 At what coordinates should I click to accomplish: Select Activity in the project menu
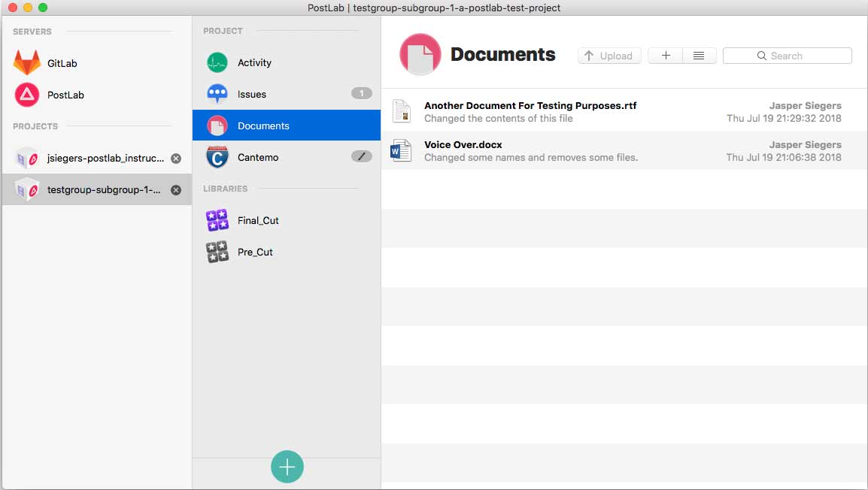tap(254, 62)
